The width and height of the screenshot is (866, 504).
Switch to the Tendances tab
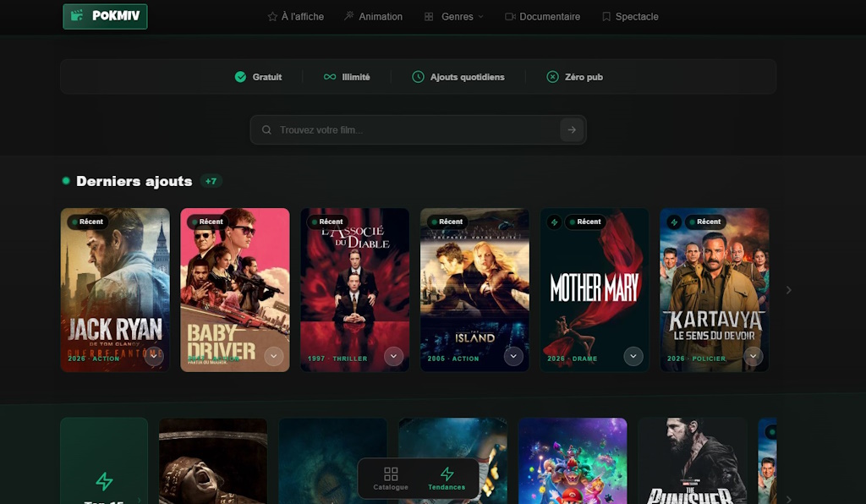tap(447, 479)
